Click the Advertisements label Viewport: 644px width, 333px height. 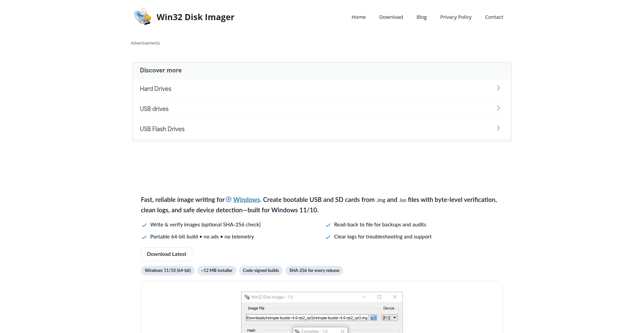(x=145, y=43)
